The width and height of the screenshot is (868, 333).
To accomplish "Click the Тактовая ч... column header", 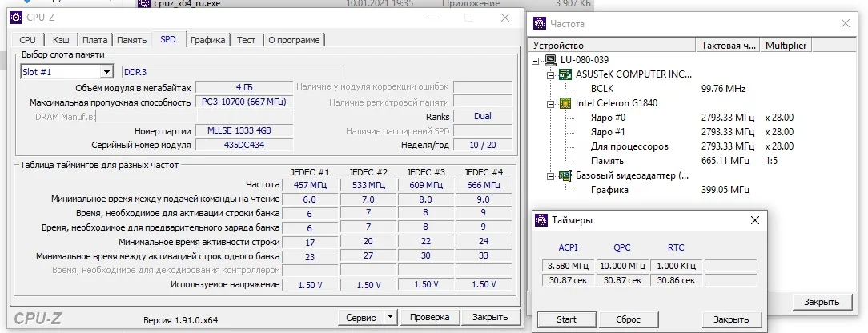I will click(728, 46).
